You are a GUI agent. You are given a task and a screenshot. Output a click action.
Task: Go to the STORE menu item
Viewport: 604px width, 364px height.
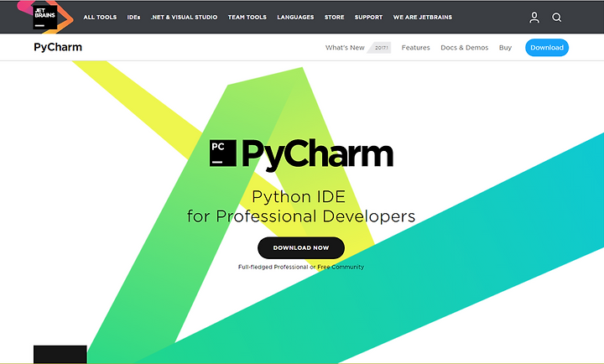tap(335, 18)
